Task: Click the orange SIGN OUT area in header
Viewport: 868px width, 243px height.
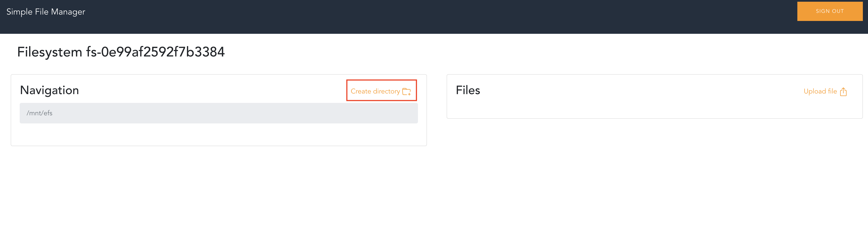Action: click(830, 11)
